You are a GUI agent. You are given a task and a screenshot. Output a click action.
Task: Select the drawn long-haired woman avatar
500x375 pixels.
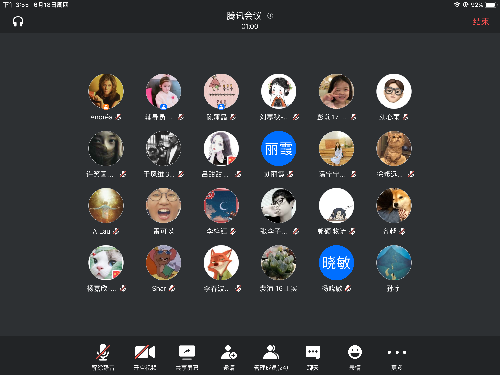pos(221,148)
